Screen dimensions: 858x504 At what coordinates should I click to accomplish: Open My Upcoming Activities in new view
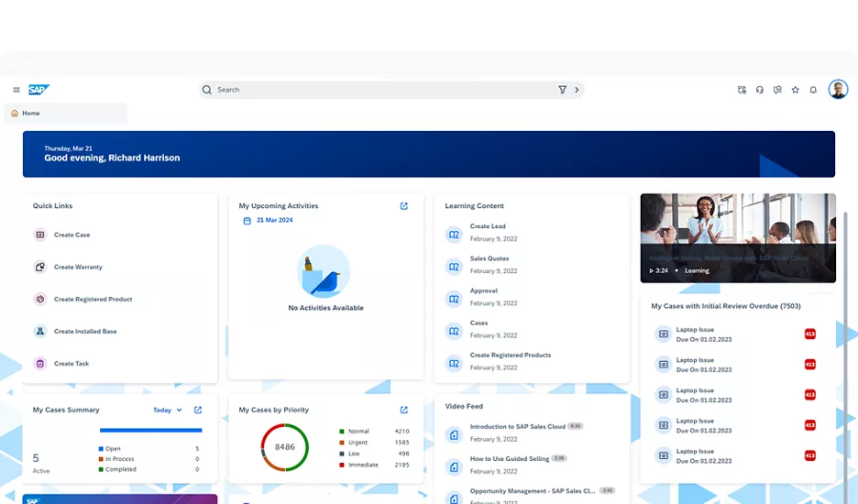click(404, 206)
